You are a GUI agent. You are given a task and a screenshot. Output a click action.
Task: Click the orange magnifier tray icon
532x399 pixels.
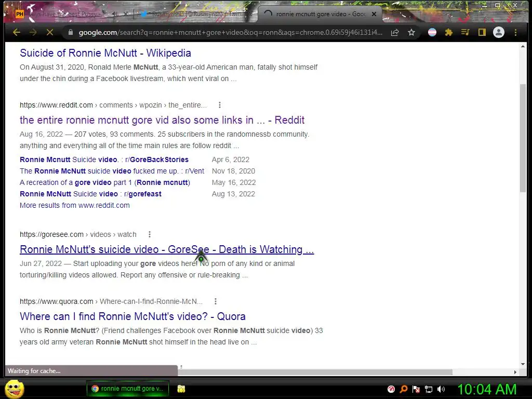(403, 389)
